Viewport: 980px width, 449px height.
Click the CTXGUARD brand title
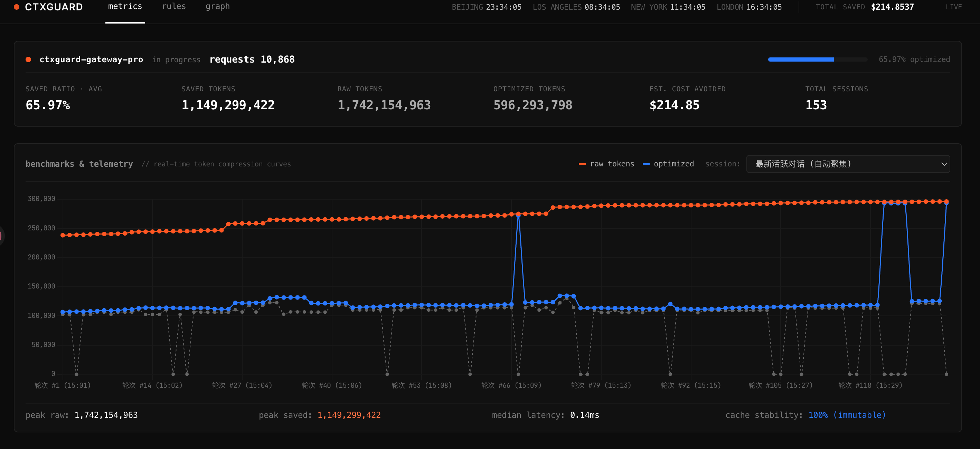(x=54, y=7)
